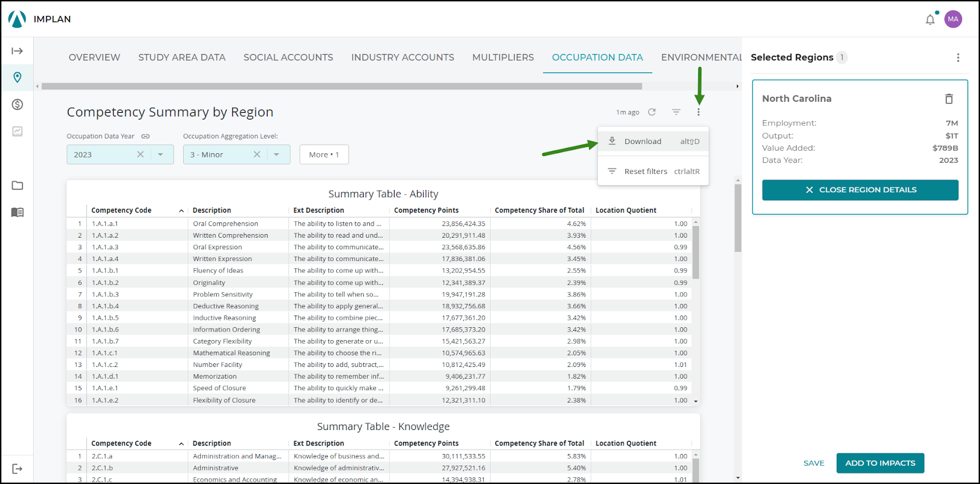The width and height of the screenshot is (980, 484).
Task: Sort Knowledge table by Competency Points column
Action: pyautogui.click(x=426, y=444)
